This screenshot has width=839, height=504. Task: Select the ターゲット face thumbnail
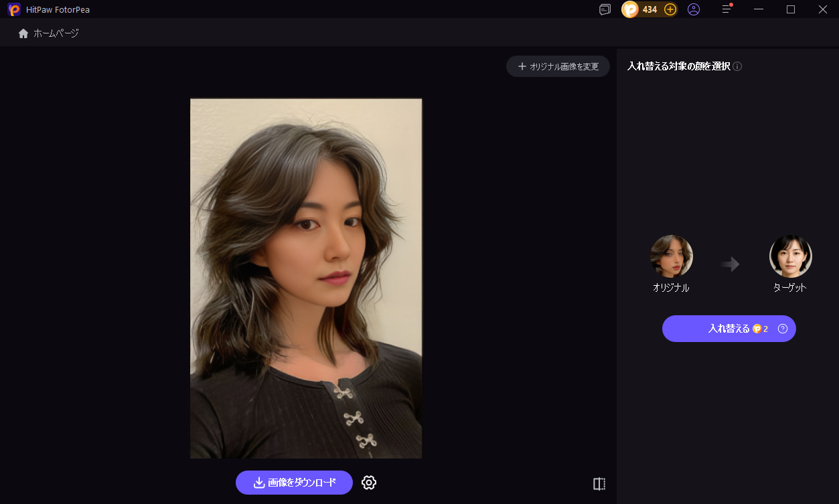click(x=790, y=256)
